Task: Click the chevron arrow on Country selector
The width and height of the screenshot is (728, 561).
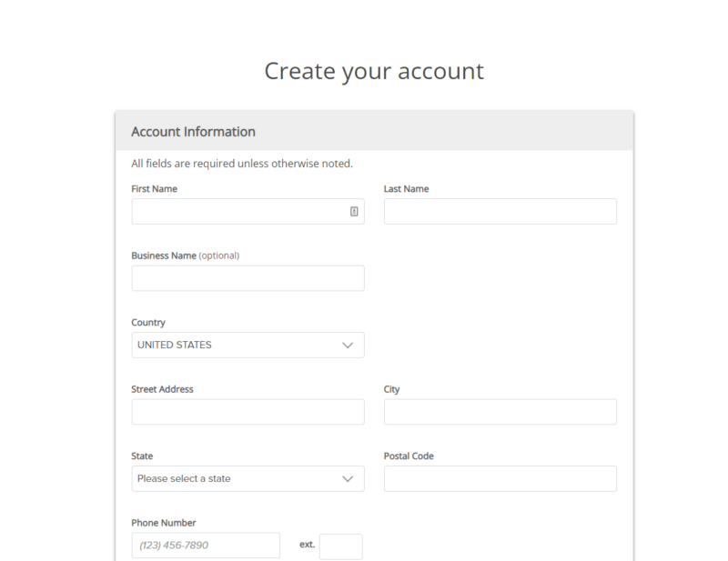Action: click(x=347, y=345)
